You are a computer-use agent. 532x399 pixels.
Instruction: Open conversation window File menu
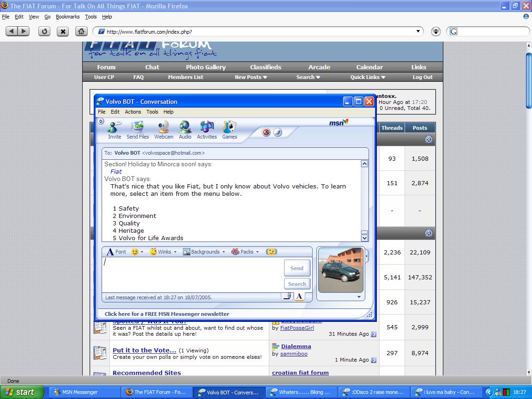tap(102, 112)
